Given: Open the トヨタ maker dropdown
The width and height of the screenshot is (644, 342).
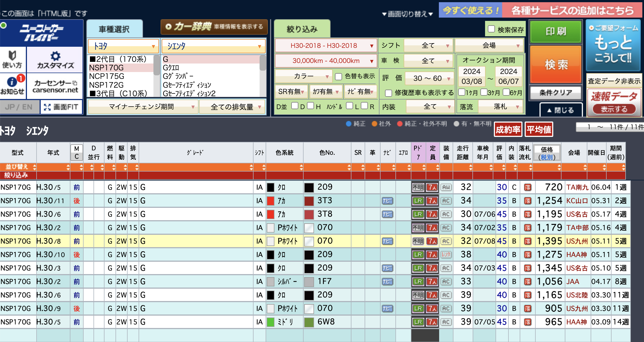Looking at the screenshot, I should (x=123, y=46).
